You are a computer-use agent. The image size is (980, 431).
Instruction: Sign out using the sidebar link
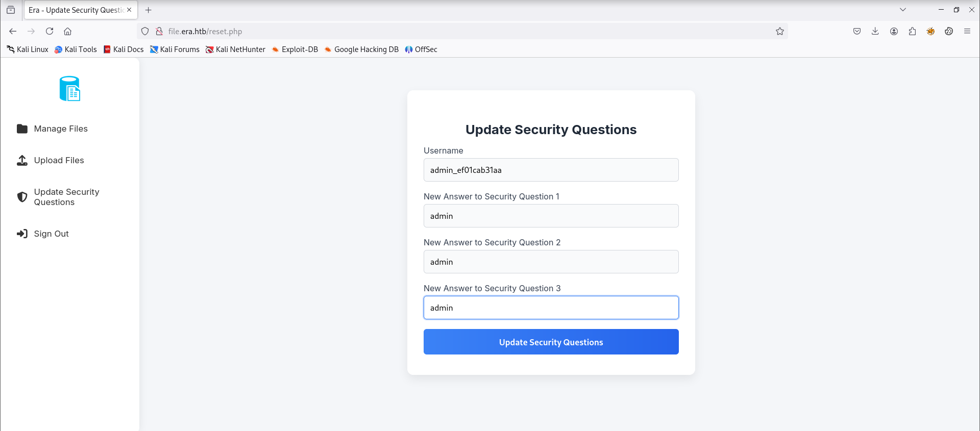click(x=42, y=234)
